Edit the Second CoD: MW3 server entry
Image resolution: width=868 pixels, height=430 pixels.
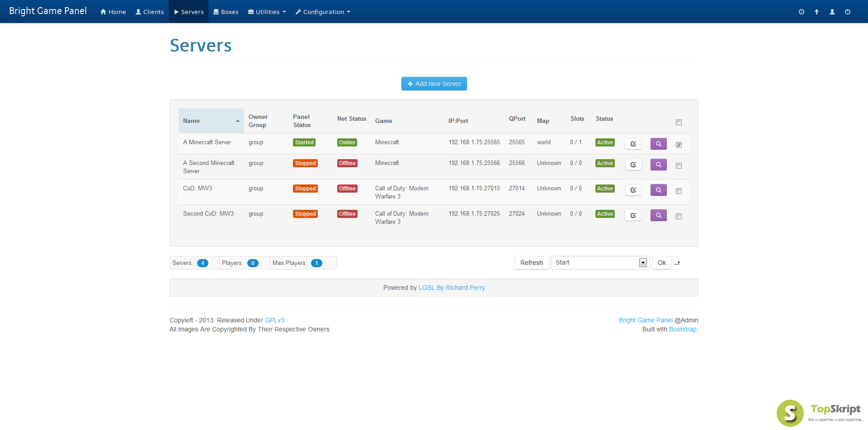point(633,215)
